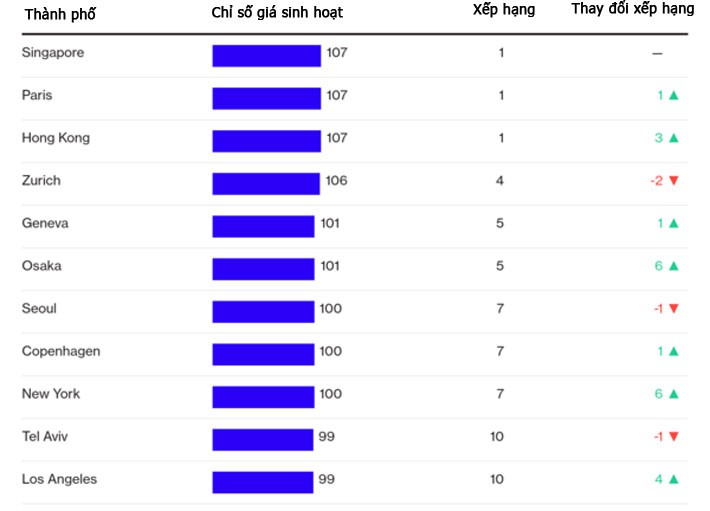Click the green up arrow for Los Angeles
This screenshot has width=710, height=511.
coord(674,479)
